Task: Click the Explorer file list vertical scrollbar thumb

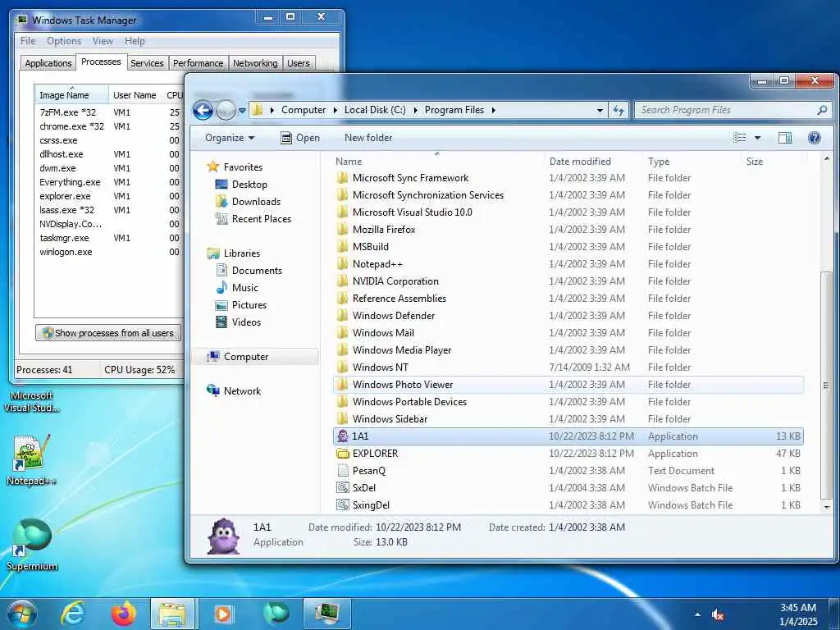Action: tap(826, 385)
